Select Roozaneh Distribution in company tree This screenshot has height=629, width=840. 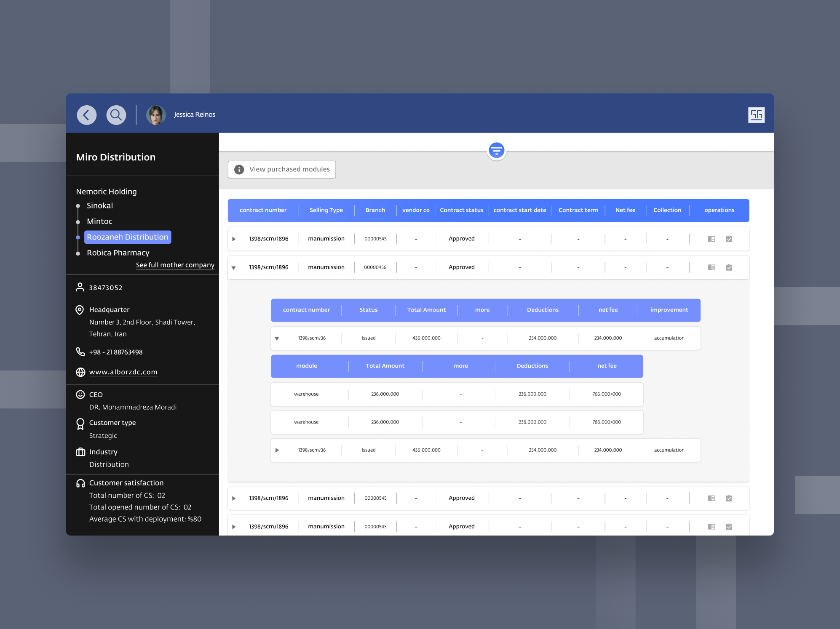[127, 237]
